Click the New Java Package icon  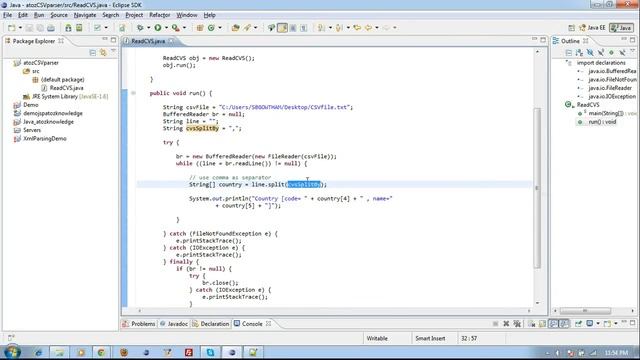pos(200,28)
